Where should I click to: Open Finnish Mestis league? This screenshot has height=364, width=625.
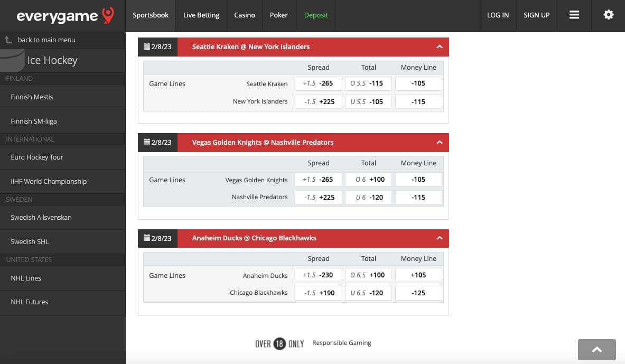point(62,97)
